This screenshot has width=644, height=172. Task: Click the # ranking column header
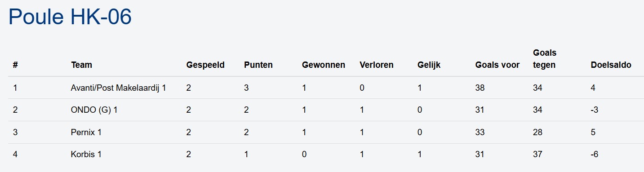click(x=15, y=65)
